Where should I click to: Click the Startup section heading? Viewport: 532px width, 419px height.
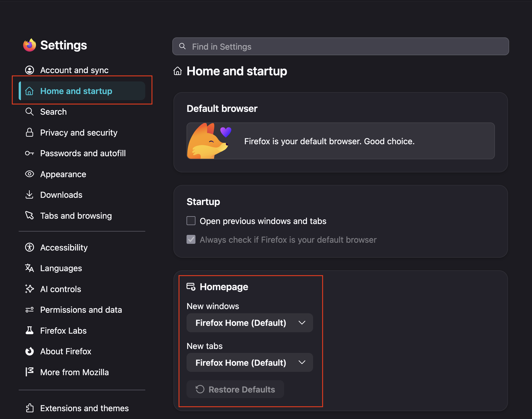click(203, 201)
